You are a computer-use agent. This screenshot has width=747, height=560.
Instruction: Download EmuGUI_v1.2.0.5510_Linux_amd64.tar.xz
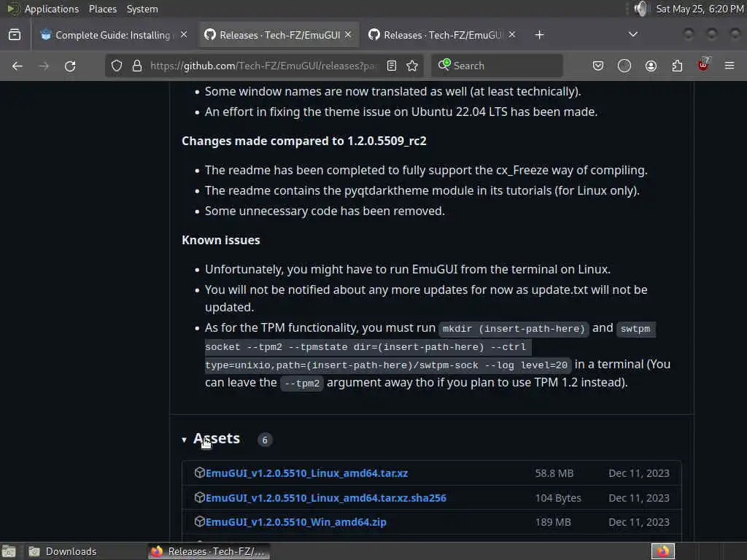[307, 472]
